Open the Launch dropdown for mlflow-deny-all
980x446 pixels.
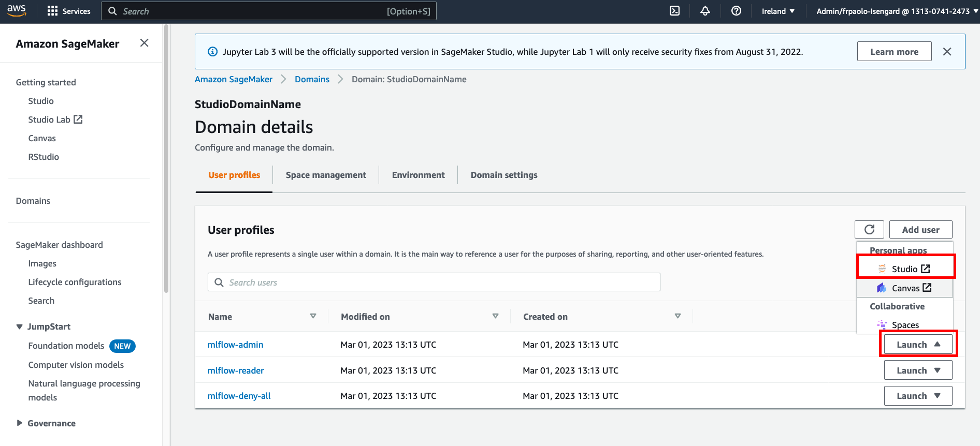tap(918, 396)
